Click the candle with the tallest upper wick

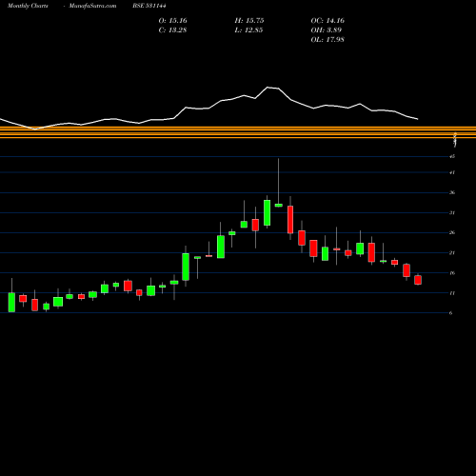pos(279,205)
